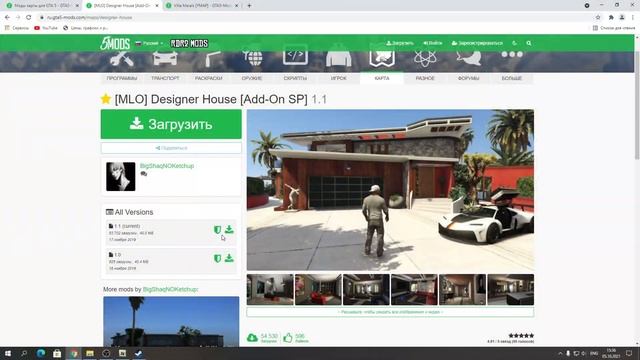Open the Maps category icon

[382, 59]
